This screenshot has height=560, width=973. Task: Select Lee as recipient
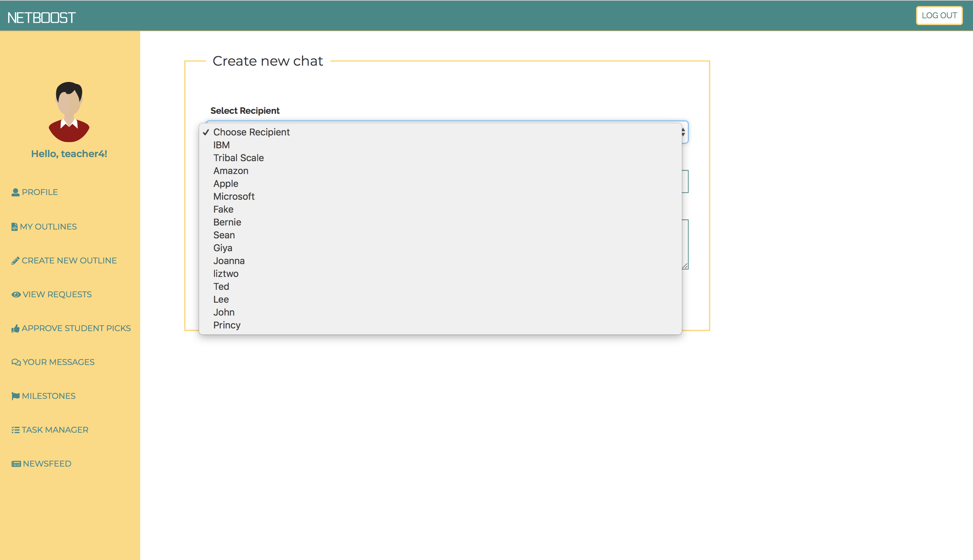click(440, 300)
